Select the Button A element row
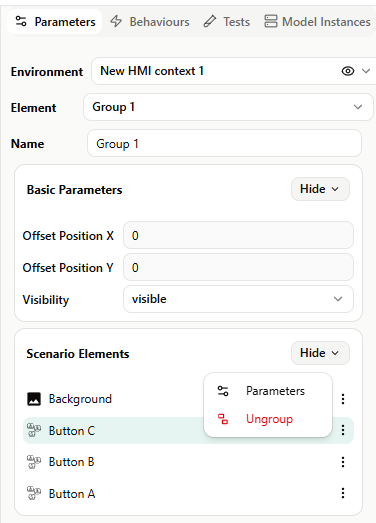 [188, 493]
